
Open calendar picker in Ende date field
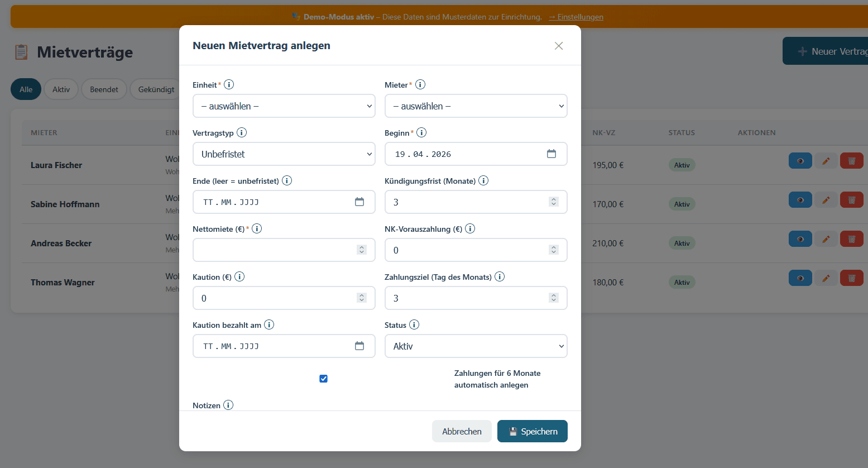tap(359, 202)
